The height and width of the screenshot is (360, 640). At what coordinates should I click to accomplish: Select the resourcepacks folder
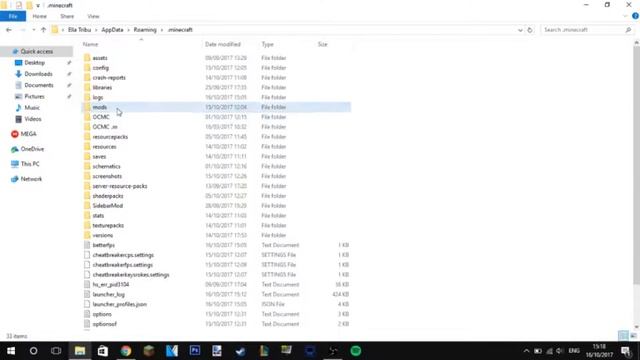pyautogui.click(x=110, y=137)
